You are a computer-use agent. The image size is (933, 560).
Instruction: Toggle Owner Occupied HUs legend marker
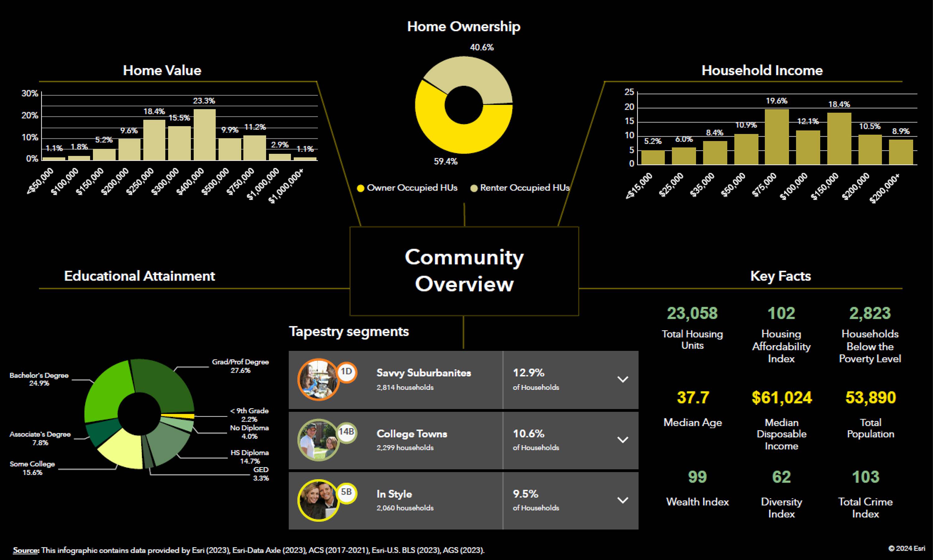pos(360,188)
